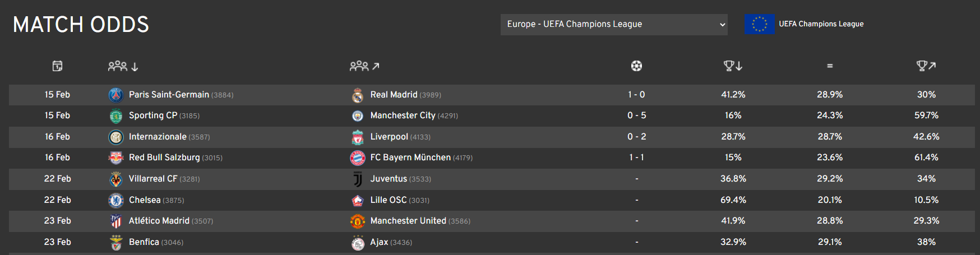The image size is (980, 255).
Task: Click the Real Madrid club crest
Action: 358,95
